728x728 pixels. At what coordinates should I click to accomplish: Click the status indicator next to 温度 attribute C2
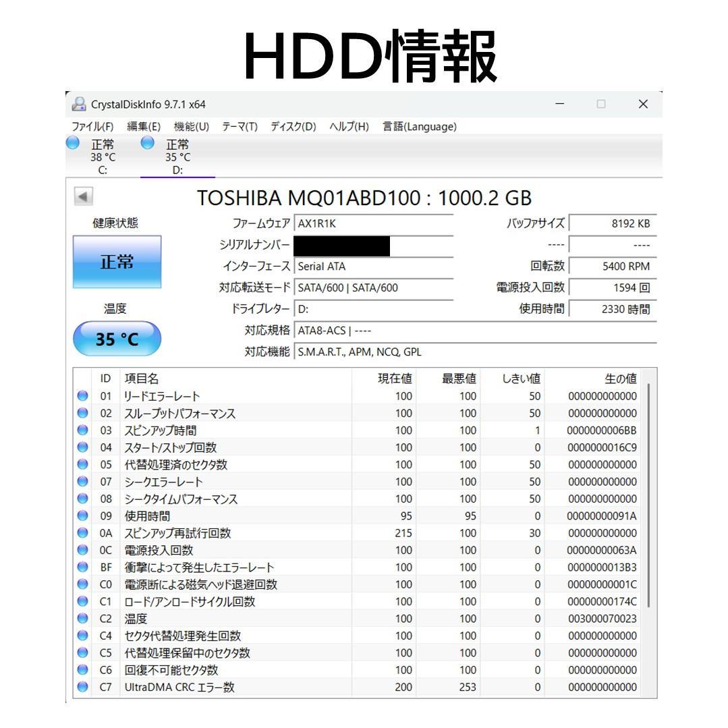pyautogui.click(x=82, y=618)
